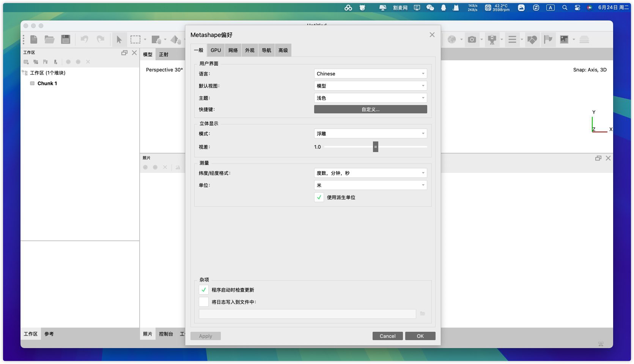
Task: Select the rectangle selection tool
Action: pyautogui.click(x=135, y=39)
